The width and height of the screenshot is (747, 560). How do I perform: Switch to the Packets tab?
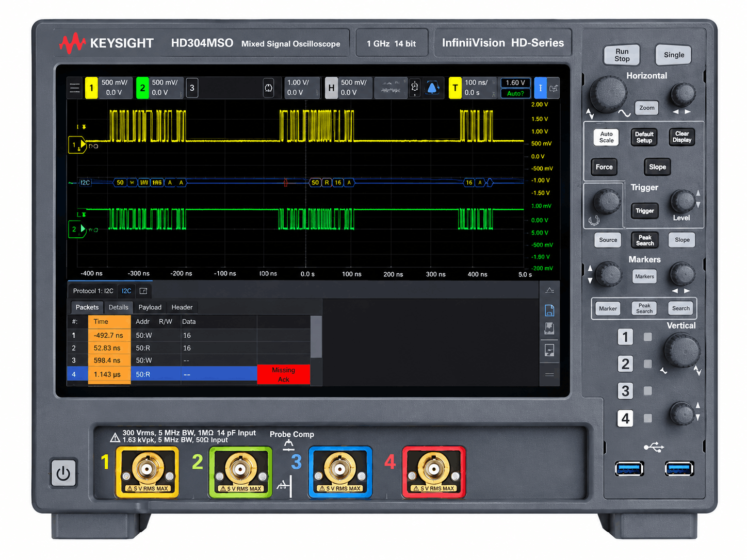click(87, 307)
